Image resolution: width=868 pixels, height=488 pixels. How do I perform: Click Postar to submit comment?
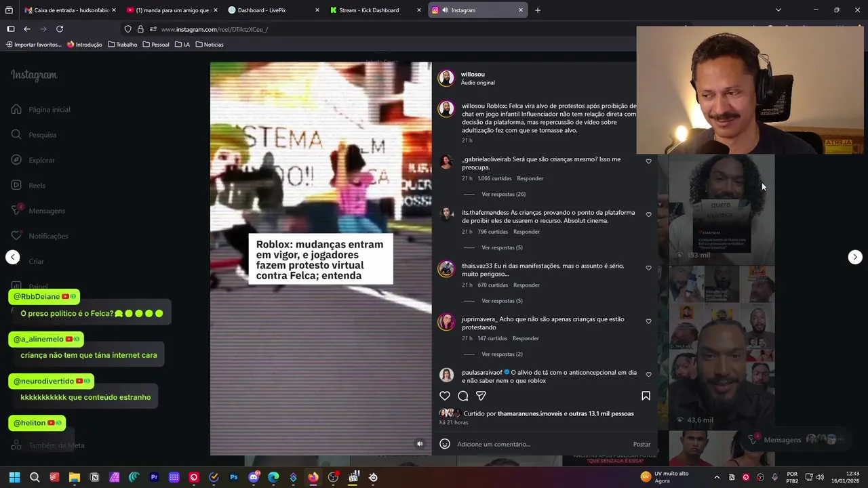(x=642, y=445)
